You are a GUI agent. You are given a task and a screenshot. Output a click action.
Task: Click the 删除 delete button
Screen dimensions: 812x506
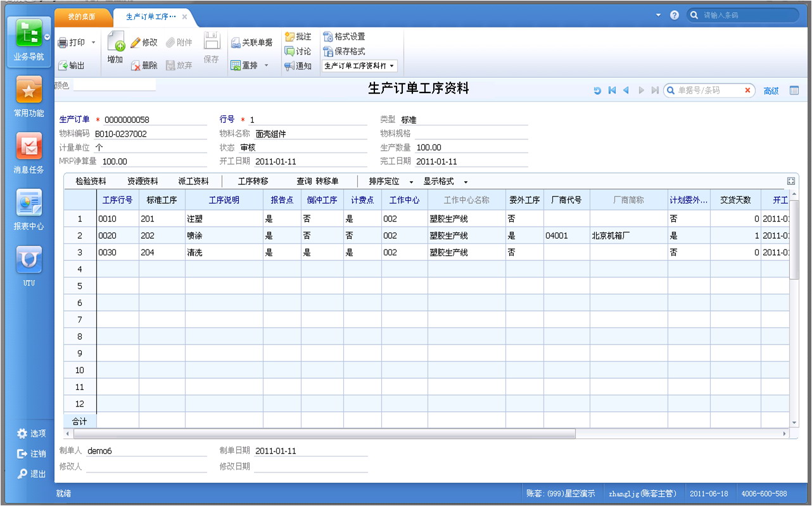click(x=144, y=65)
